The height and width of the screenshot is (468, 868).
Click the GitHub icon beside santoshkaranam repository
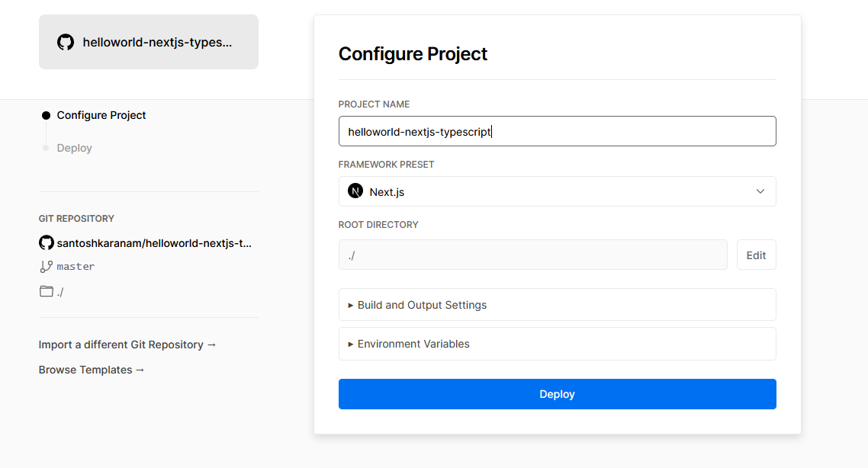coord(47,243)
